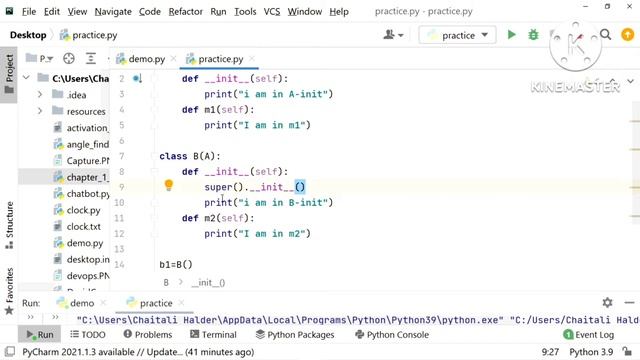Open the practice run configuration dropdown

tap(457, 35)
